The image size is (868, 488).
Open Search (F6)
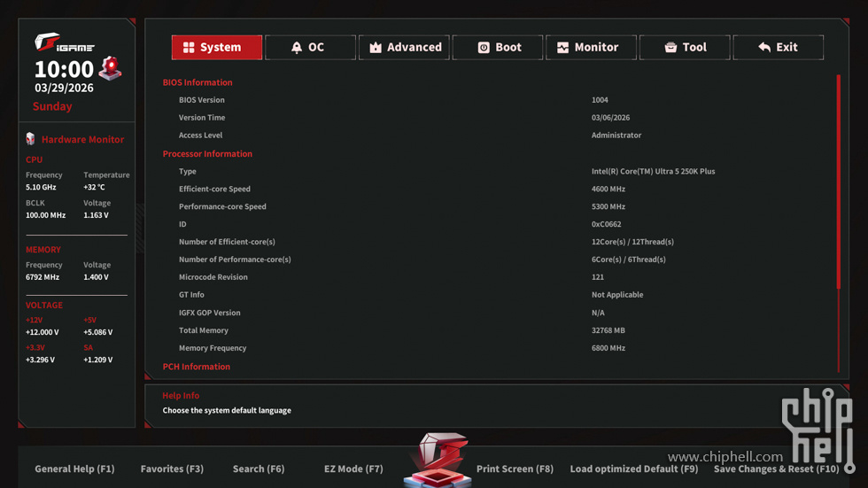pyautogui.click(x=259, y=469)
